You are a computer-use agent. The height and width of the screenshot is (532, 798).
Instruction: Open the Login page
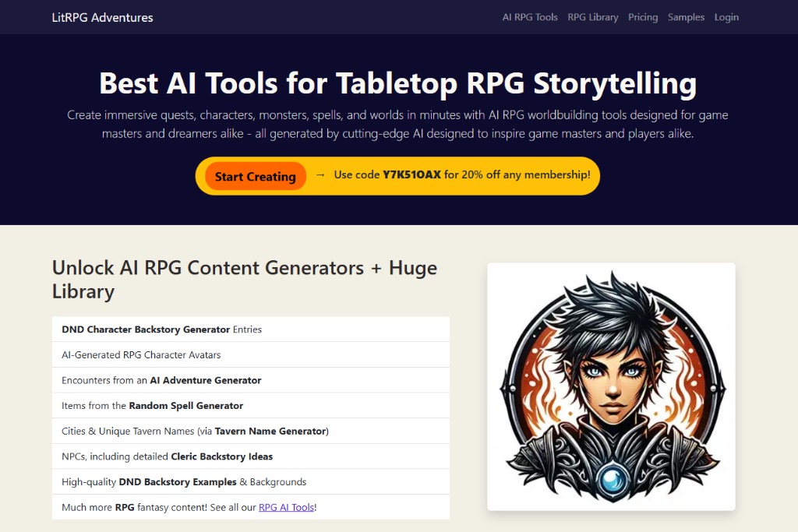726,16
